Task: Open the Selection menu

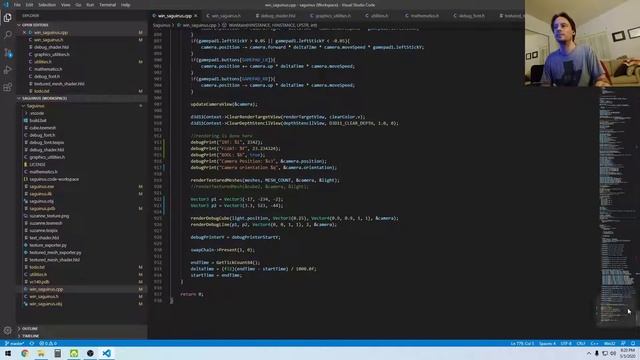Action: (x=47, y=5)
